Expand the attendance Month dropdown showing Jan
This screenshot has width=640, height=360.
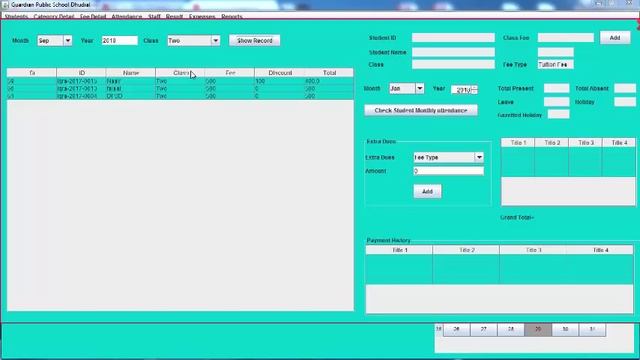coord(419,88)
